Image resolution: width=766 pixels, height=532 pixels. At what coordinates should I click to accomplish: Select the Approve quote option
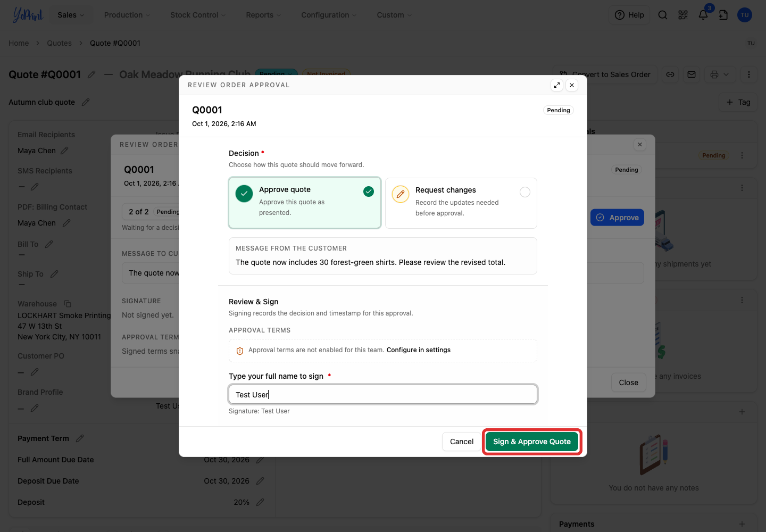(305, 203)
